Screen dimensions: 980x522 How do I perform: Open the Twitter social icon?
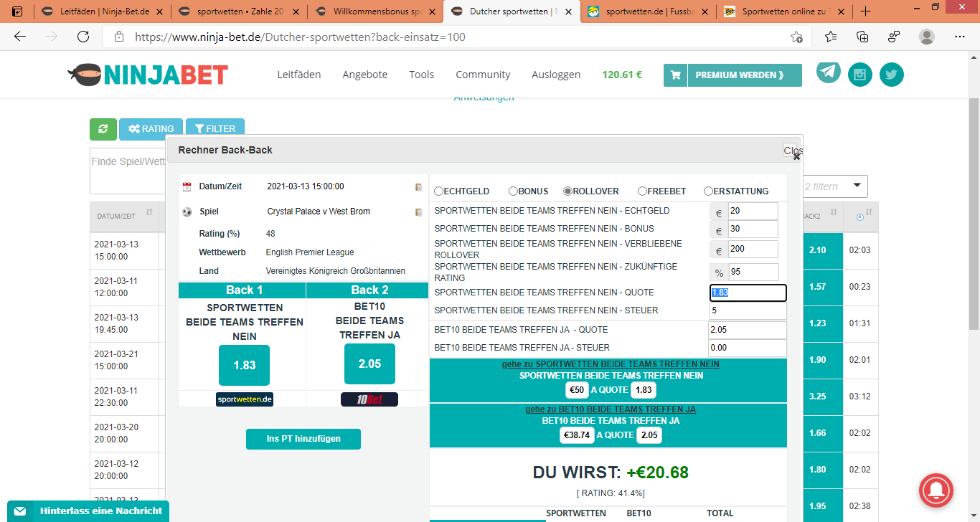pyautogui.click(x=892, y=75)
